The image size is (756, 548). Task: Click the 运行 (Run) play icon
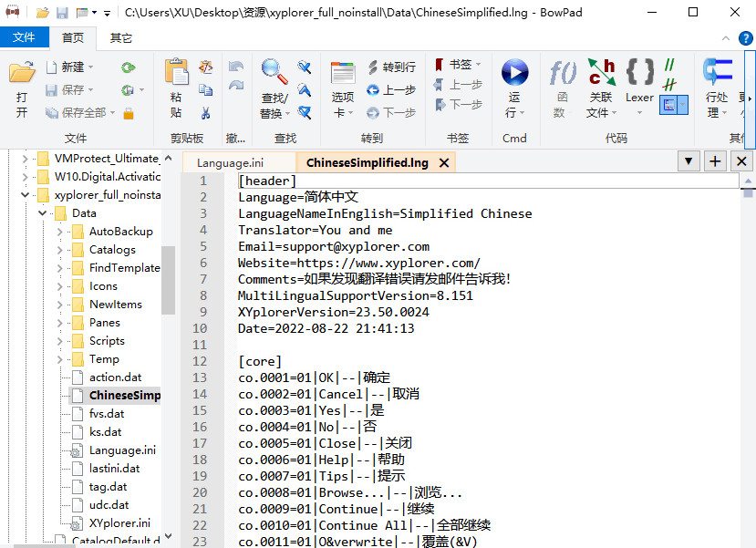pos(514,75)
